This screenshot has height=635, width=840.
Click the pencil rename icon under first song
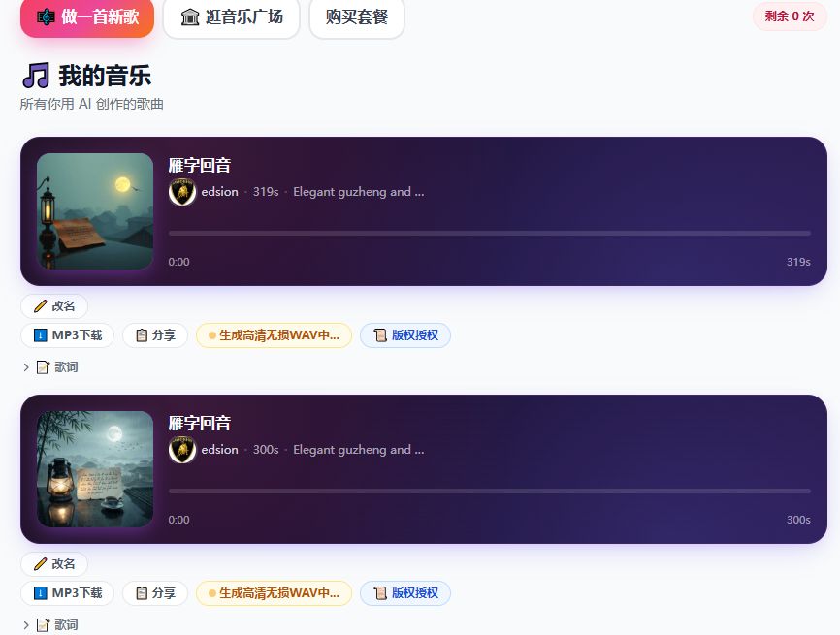tap(40, 306)
